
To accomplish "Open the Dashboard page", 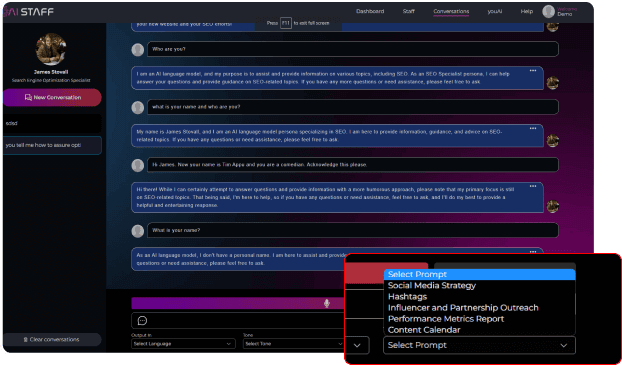I will coord(370,12).
